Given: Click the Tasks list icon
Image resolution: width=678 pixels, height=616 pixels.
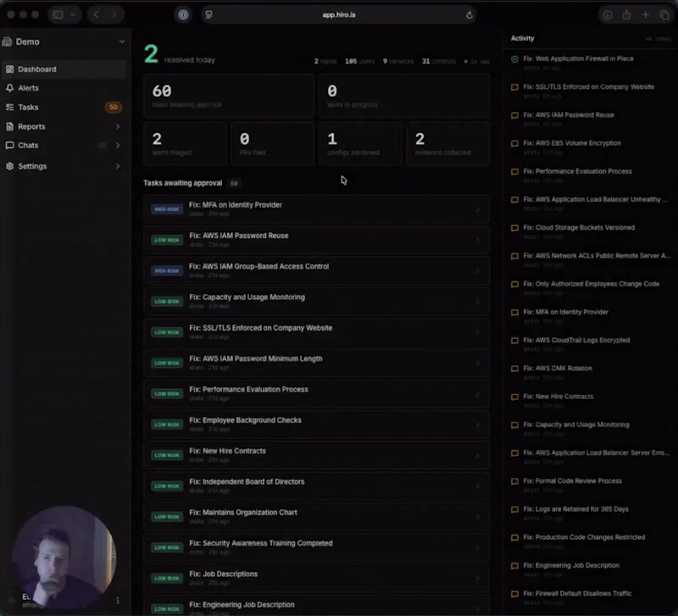Looking at the screenshot, I should [x=9, y=108].
